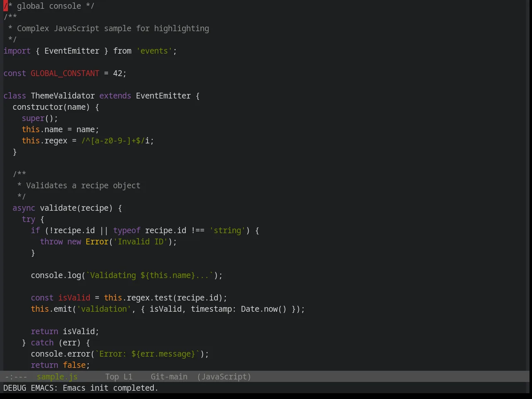Click the -:--- buffer status flags
This screenshot has width=532, height=399.
(x=16, y=377)
